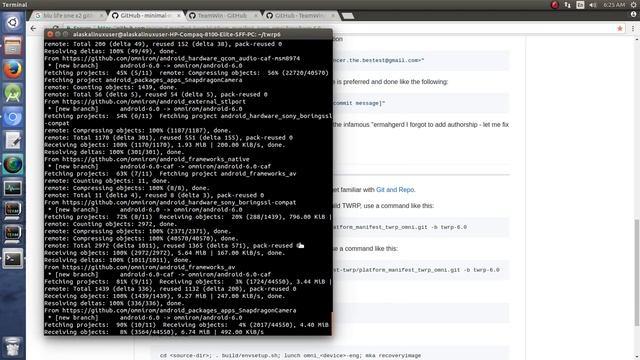Click the scrollbar up arrow on the page
Image resolution: width=640 pixels, height=360 pixels.
point(636,39)
